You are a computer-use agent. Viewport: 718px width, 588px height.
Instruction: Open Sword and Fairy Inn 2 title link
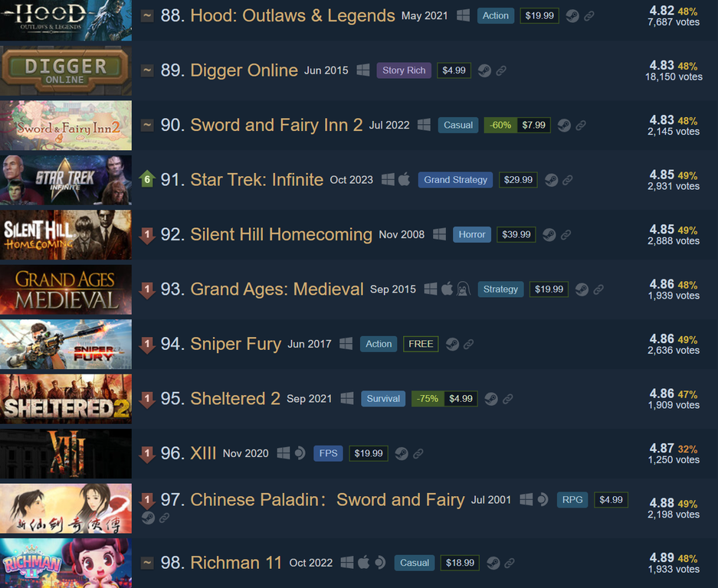(276, 125)
